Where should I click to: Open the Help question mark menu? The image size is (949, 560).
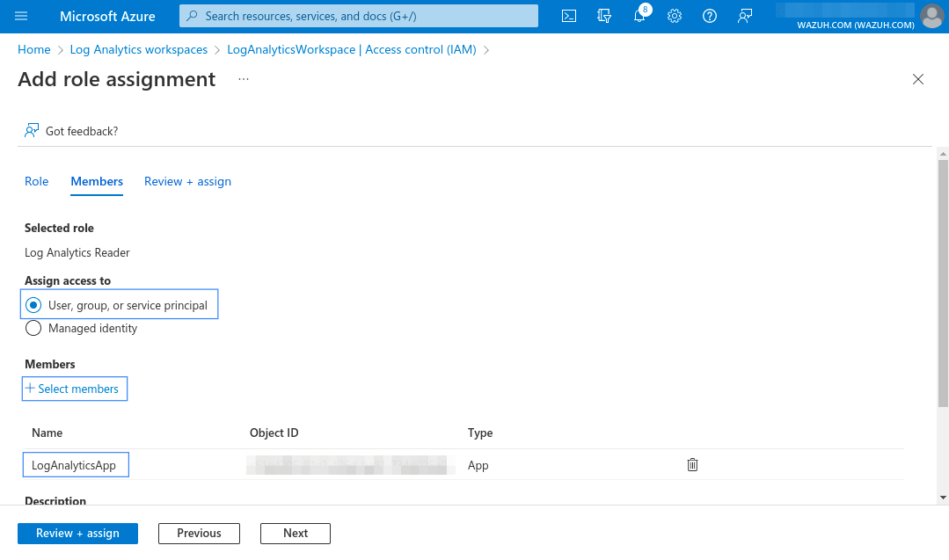click(709, 17)
